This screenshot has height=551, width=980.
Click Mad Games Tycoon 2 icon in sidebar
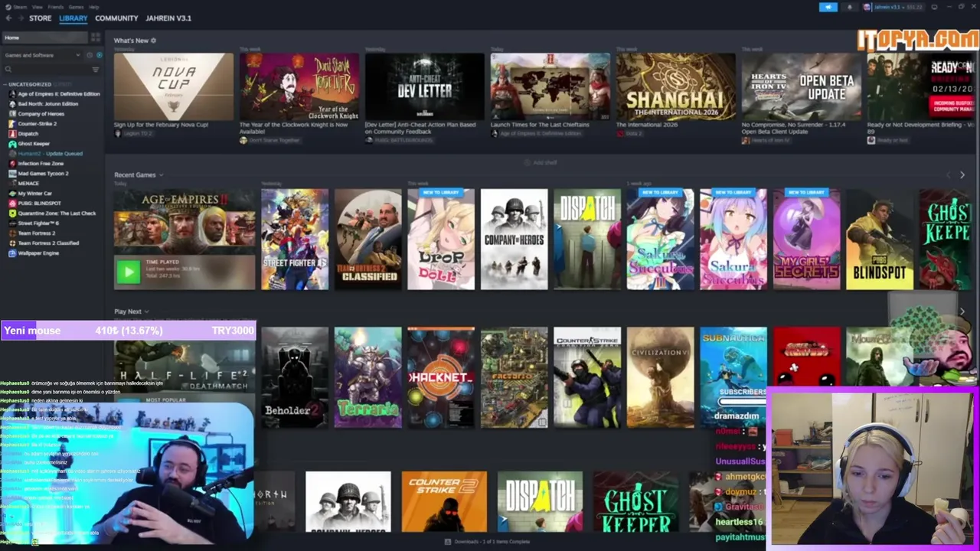tap(12, 173)
